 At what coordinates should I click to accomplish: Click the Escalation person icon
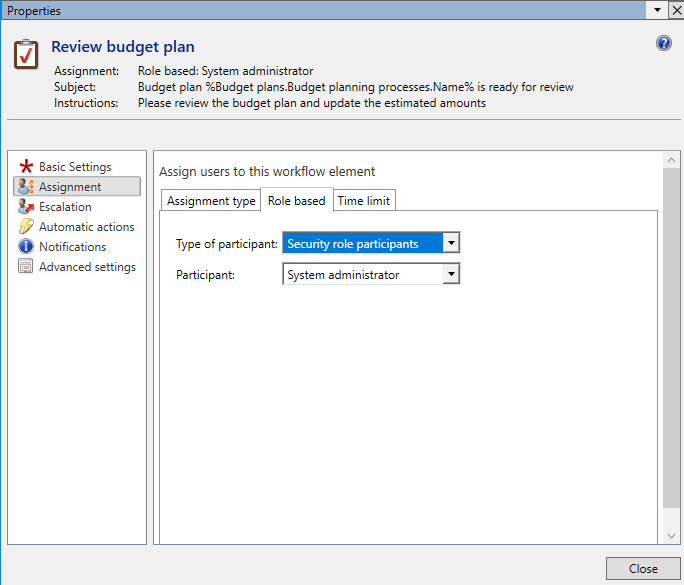(25, 207)
